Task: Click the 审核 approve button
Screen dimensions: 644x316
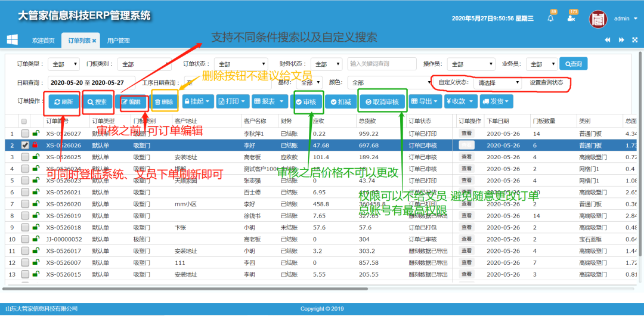Action: coord(307,102)
